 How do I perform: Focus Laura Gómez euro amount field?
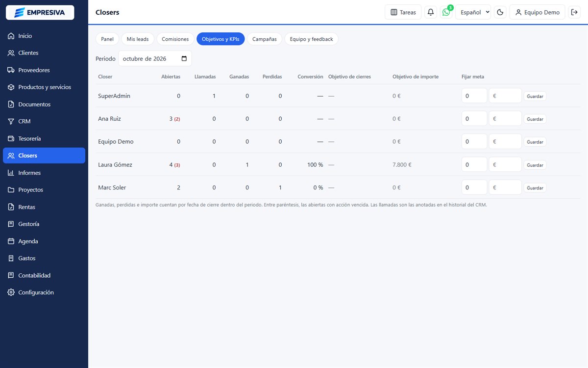(505, 164)
